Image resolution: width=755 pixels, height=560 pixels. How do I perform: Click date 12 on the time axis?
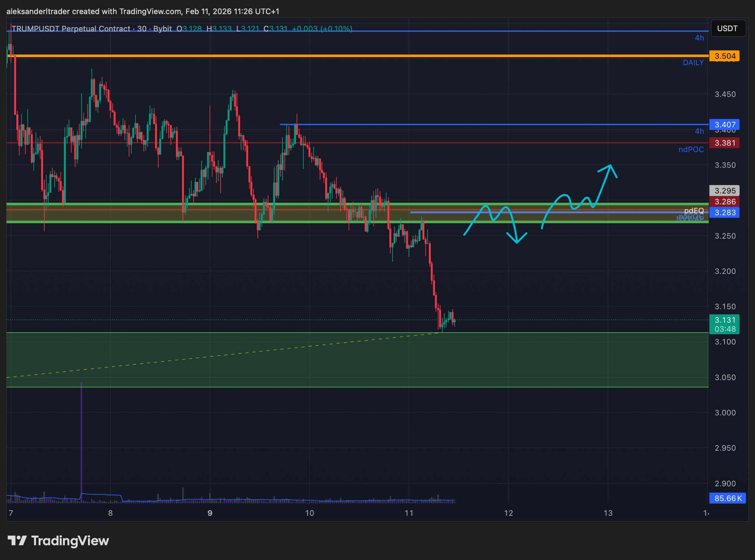click(508, 513)
